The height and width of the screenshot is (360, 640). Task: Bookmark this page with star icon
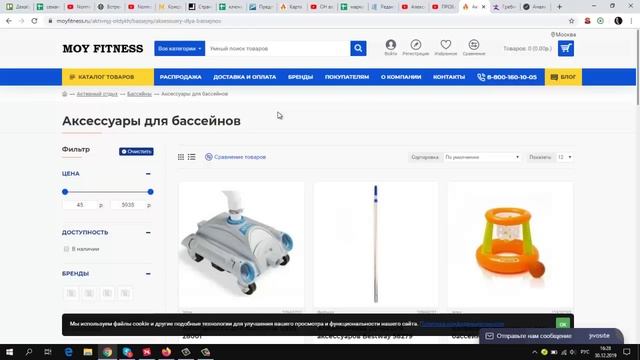click(571, 21)
